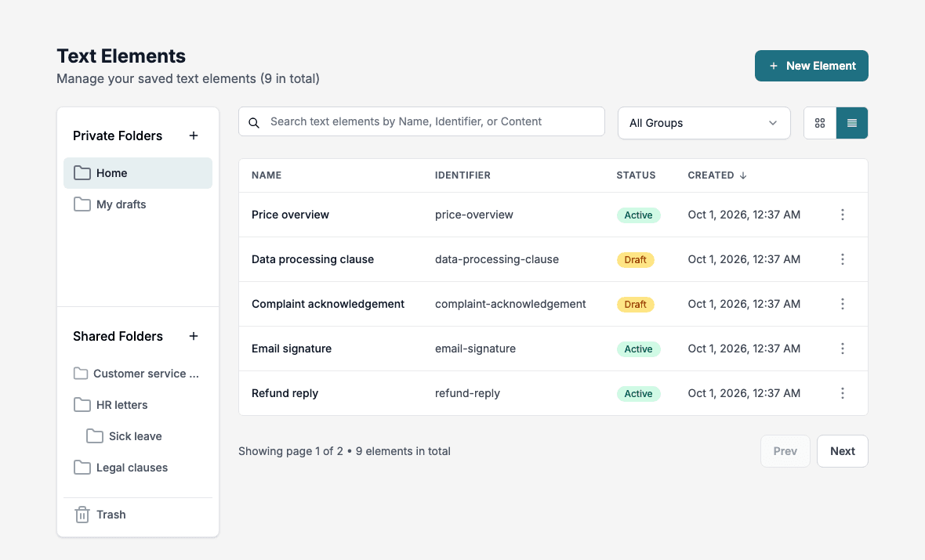Open actions menu for Complaint acknowledgement

pyautogui.click(x=843, y=304)
